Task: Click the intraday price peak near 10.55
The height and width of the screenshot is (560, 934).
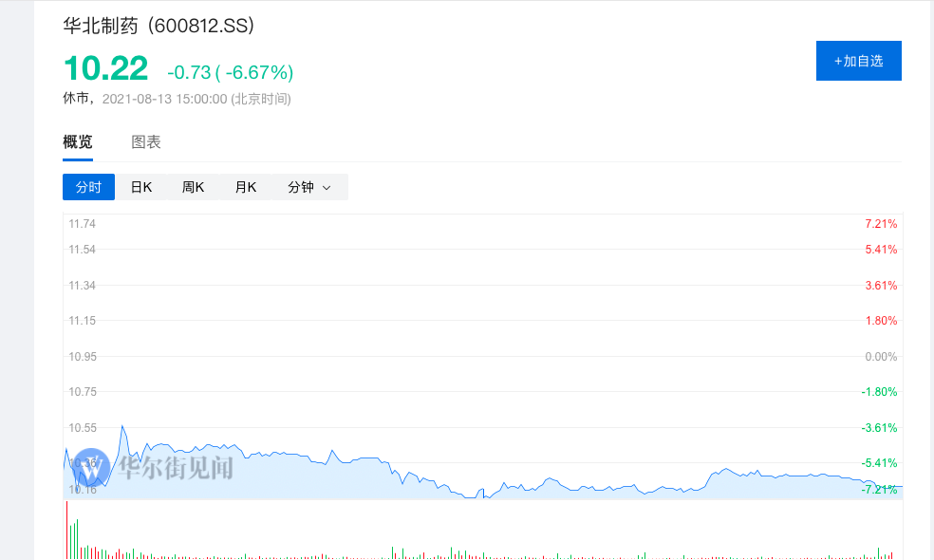Action: 122,426
